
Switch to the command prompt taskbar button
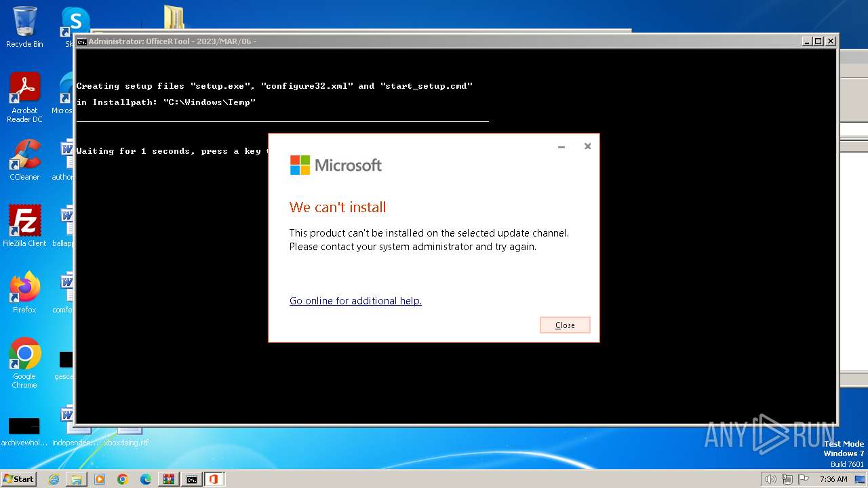pos(192,479)
